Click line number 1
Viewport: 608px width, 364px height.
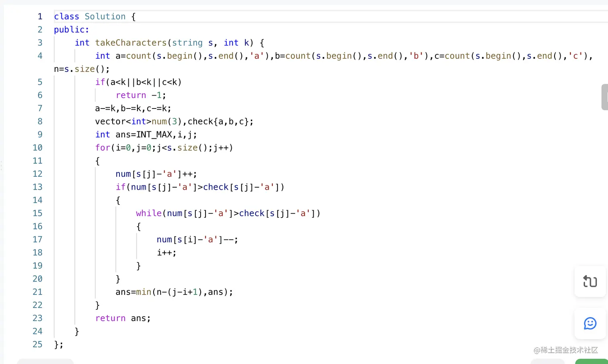coord(40,16)
